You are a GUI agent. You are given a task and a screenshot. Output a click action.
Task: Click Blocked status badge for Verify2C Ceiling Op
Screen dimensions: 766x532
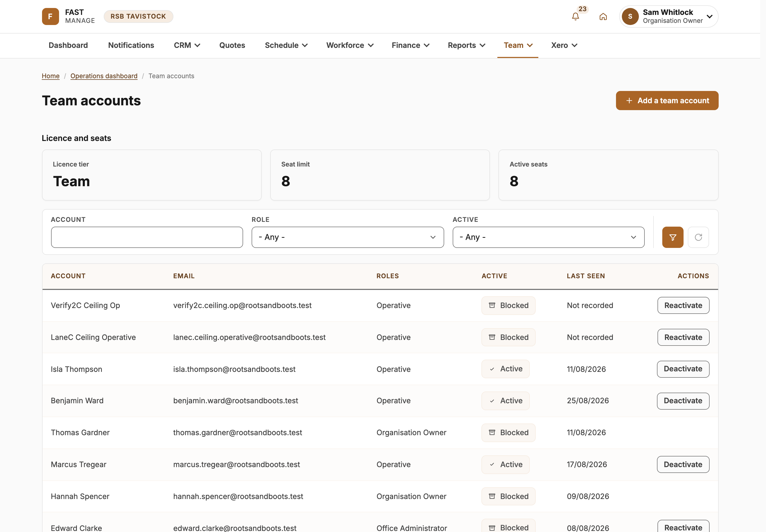click(508, 305)
